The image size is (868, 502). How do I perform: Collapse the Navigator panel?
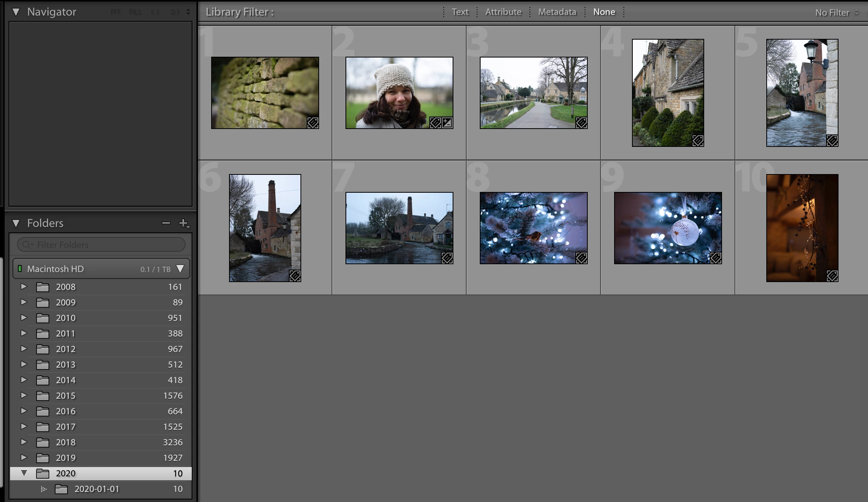(x=16, y=12)
